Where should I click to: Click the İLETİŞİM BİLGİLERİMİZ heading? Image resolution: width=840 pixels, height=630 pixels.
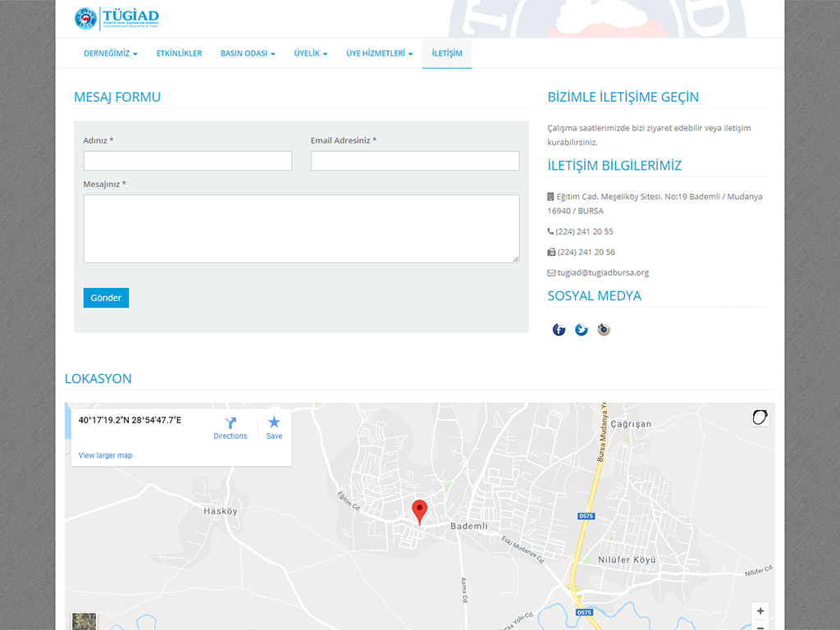[614, 166]
